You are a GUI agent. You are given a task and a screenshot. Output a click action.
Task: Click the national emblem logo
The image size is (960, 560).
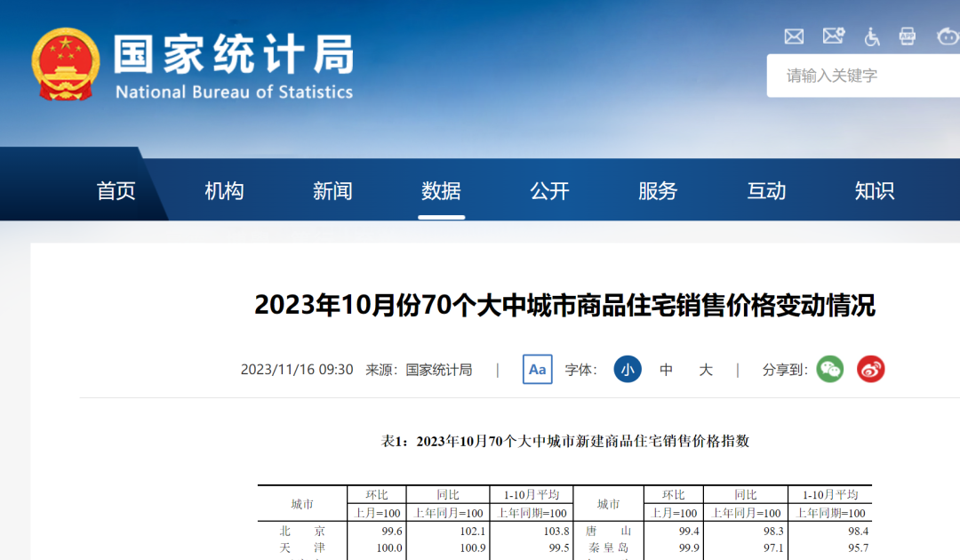66,65
